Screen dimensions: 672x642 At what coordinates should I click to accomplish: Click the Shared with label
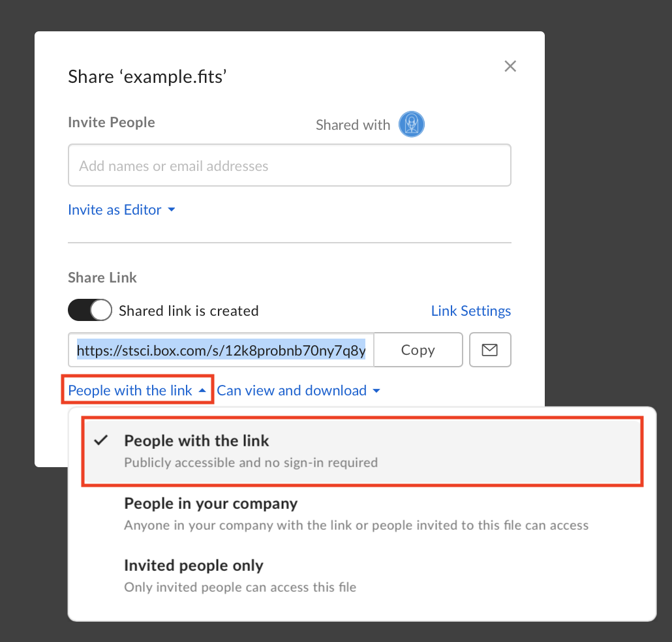[353, 125]
